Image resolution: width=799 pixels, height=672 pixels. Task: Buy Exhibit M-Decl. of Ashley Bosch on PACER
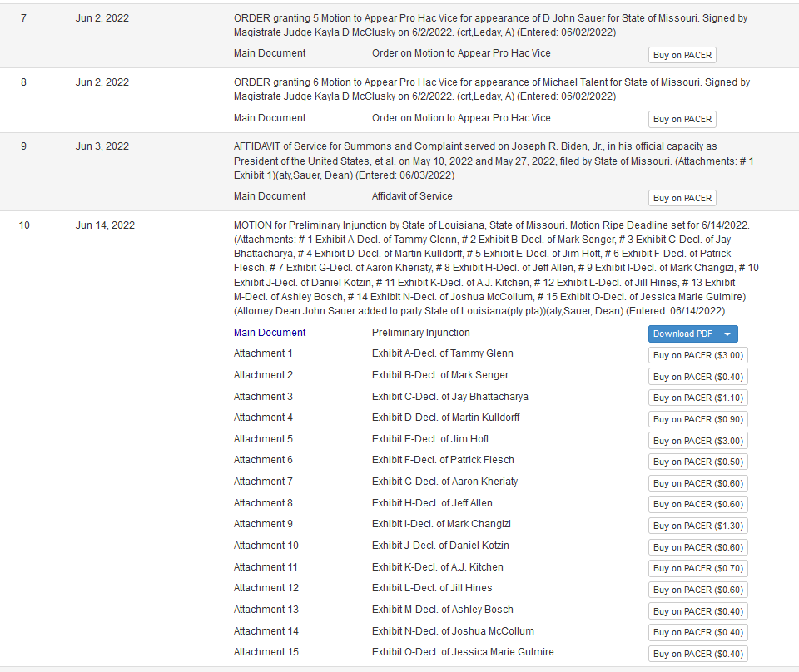[698, 611]
